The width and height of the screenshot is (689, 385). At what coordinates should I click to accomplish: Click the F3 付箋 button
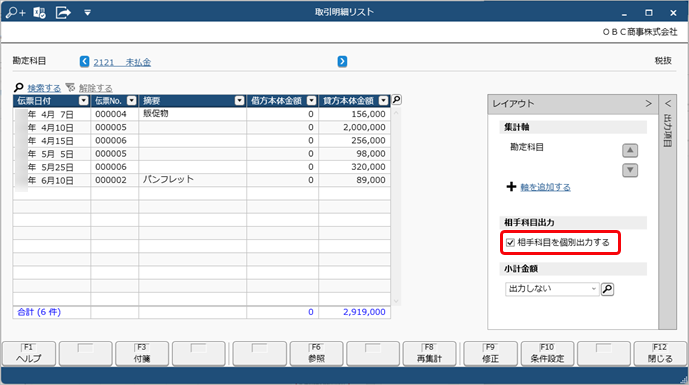[x=142, y=353]
